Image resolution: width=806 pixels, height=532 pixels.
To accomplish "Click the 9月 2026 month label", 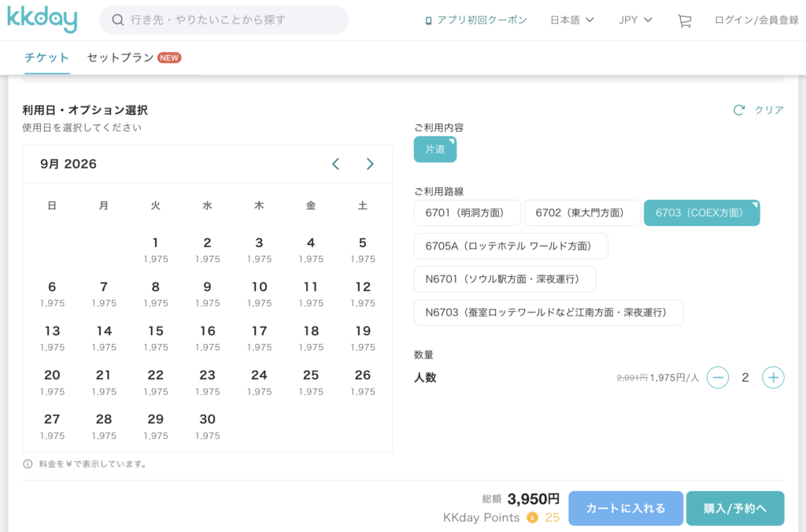I will click(68, 164).
